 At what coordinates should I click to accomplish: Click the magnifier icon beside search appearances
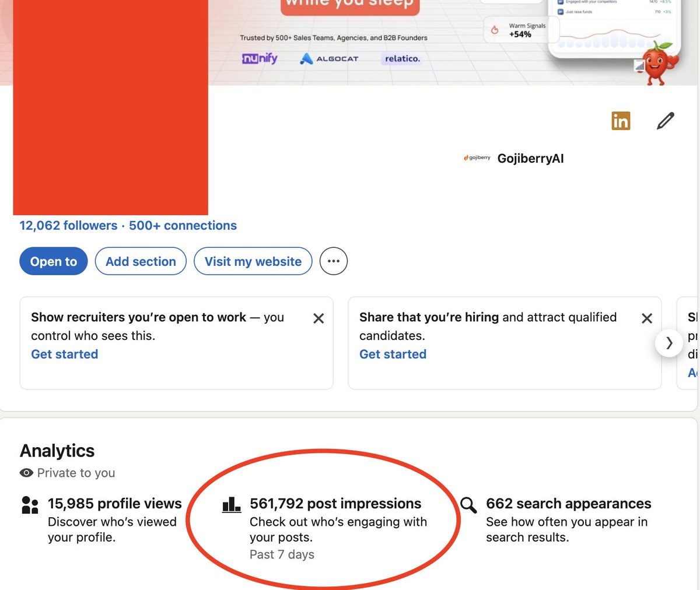[468, 505]
